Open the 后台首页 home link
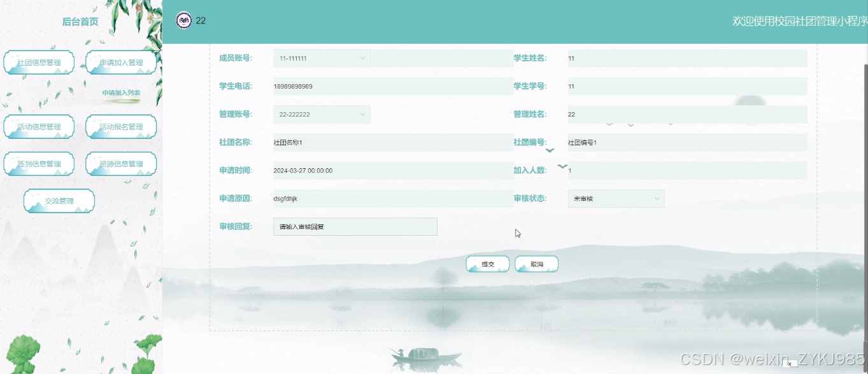The height and width of the screenshot is (374, 868). 80,22
